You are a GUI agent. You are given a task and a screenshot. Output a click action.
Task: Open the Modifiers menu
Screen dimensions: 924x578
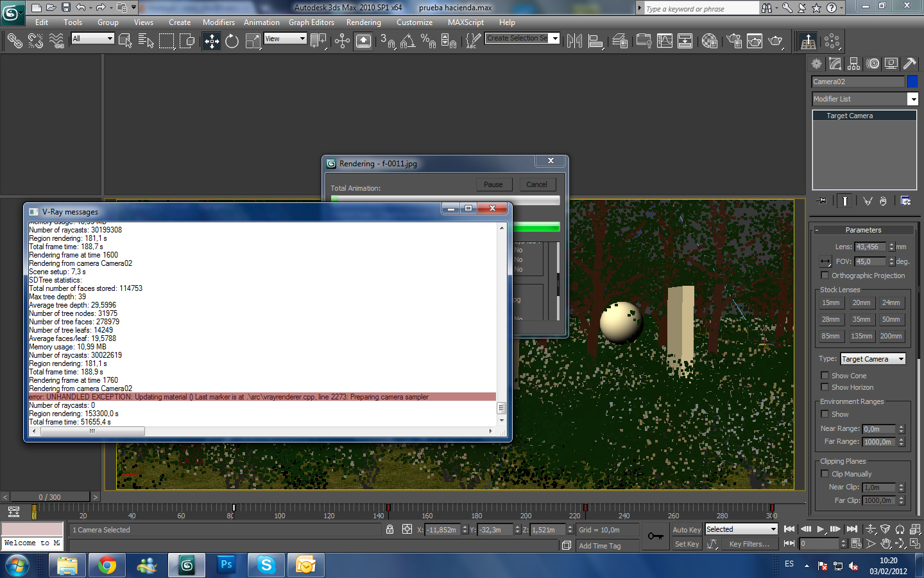(x=219, y=22)
